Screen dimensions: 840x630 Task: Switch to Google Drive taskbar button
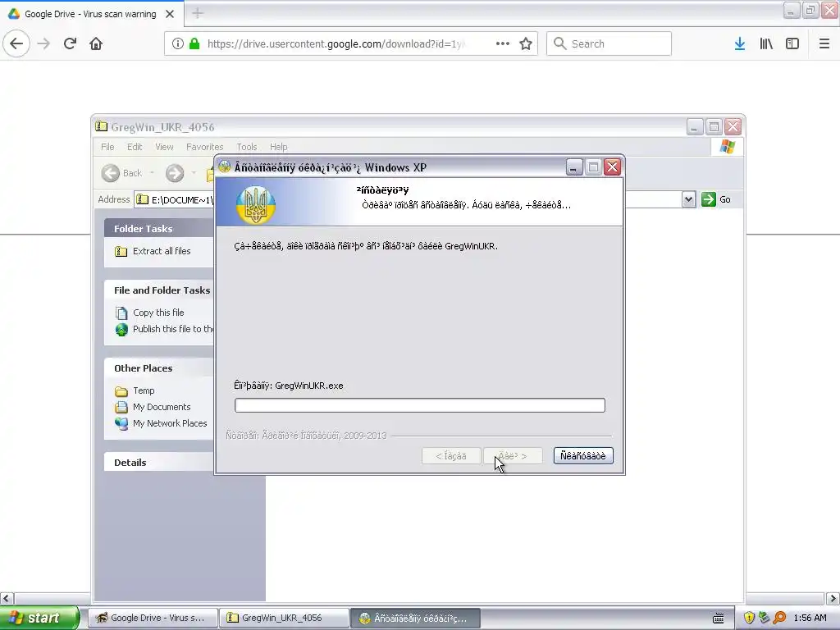[153, 618]
